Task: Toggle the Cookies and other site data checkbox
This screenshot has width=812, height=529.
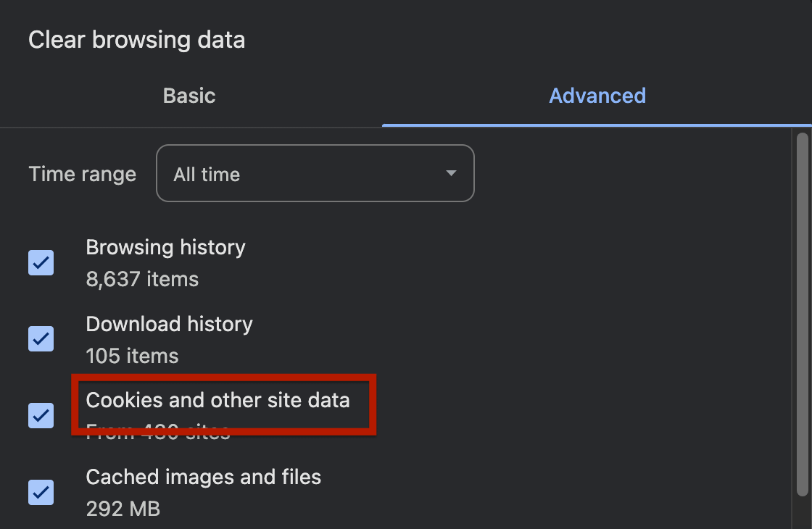Action: pyautogui.click(x=41, y=416)
